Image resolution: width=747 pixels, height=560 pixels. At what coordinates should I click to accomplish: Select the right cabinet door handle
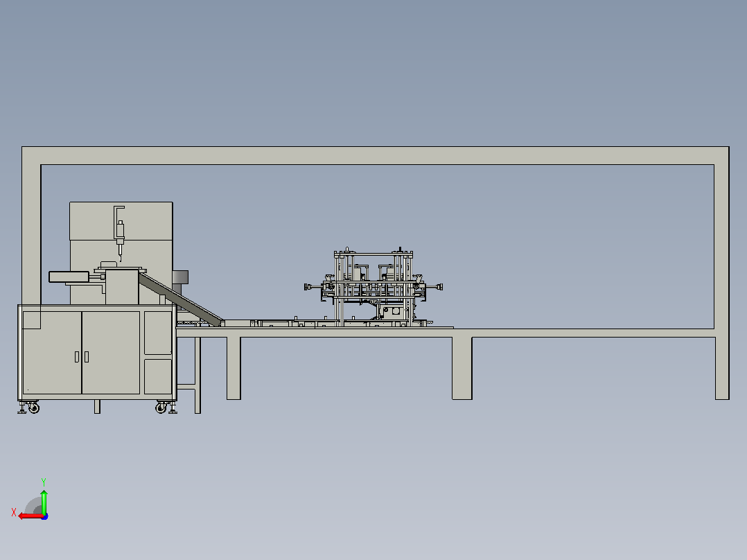click(x=87, y=356)
